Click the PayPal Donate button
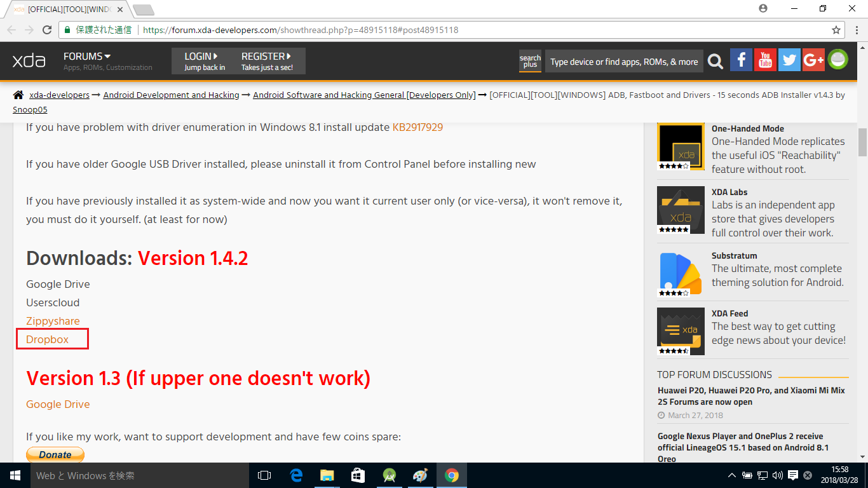Image resolution: width=868 pixels, height=488 pixels. (x=55, y=454)
